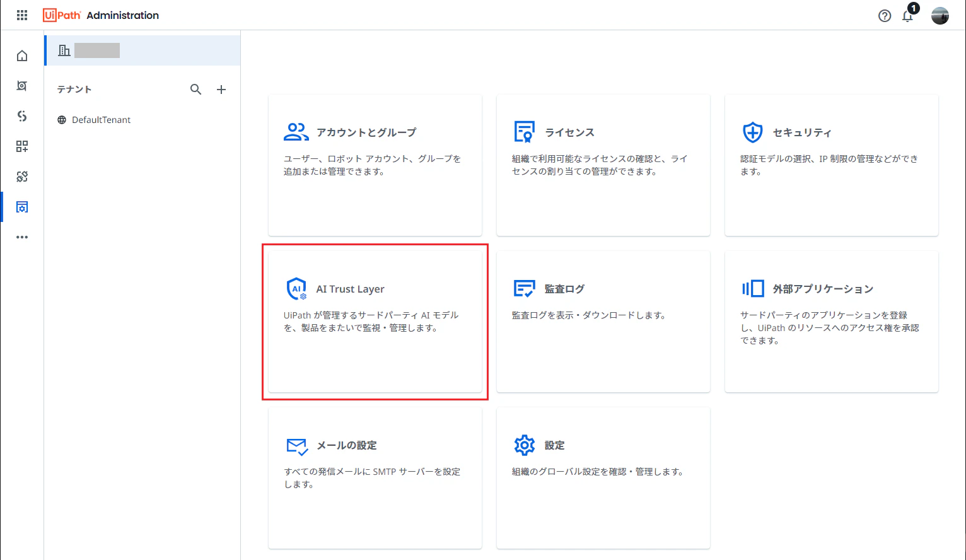Viewport: 966px width, 560px height.
Task: Click the テナント section heading
Action: (74, 90)
